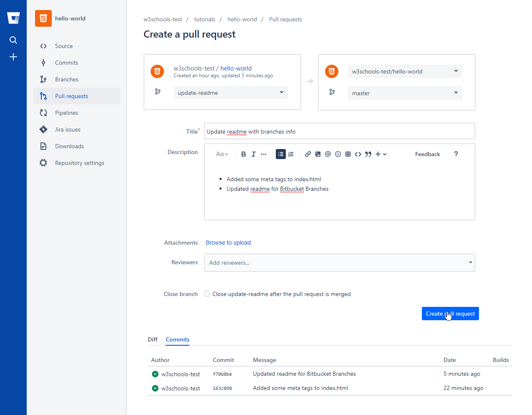Click the '5 minutes ago' date cell

click(x=462, y=374)
